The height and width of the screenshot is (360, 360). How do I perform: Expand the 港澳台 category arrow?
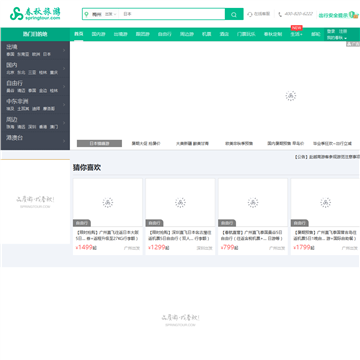(x=64, y=141)
